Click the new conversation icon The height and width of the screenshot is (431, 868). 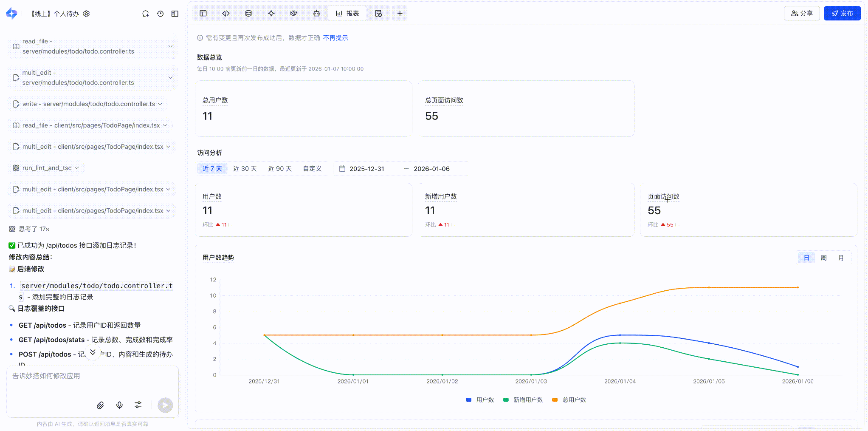click(146, 14)
